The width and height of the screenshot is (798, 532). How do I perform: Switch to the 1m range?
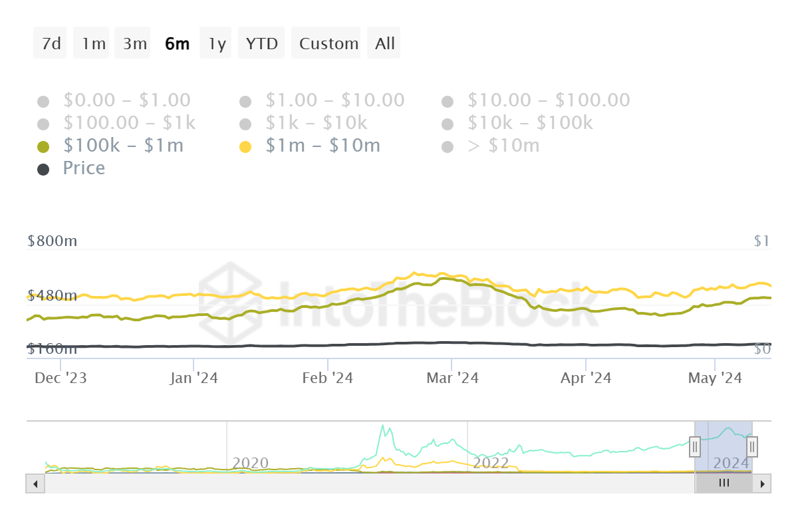93,44
